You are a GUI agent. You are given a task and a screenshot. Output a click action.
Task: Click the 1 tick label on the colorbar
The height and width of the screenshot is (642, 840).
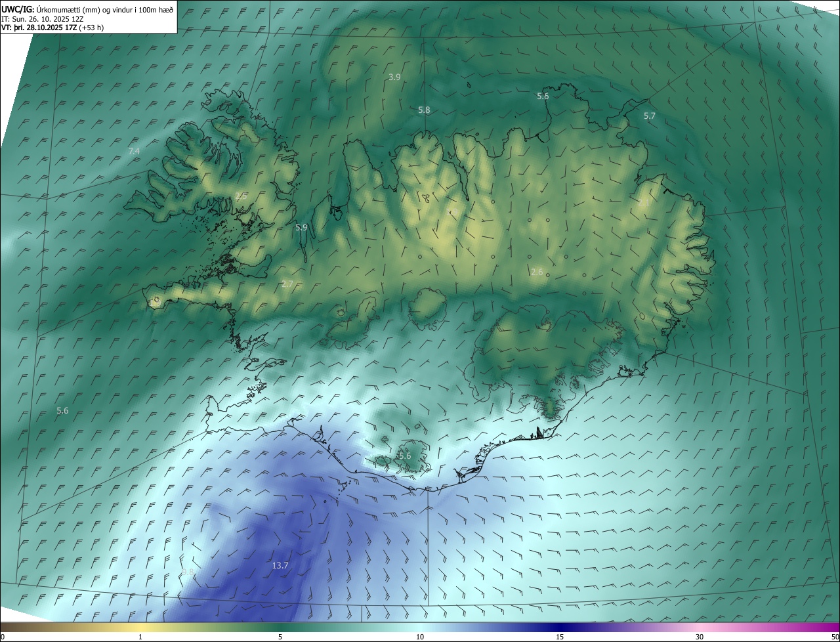[x=140, y=637]
